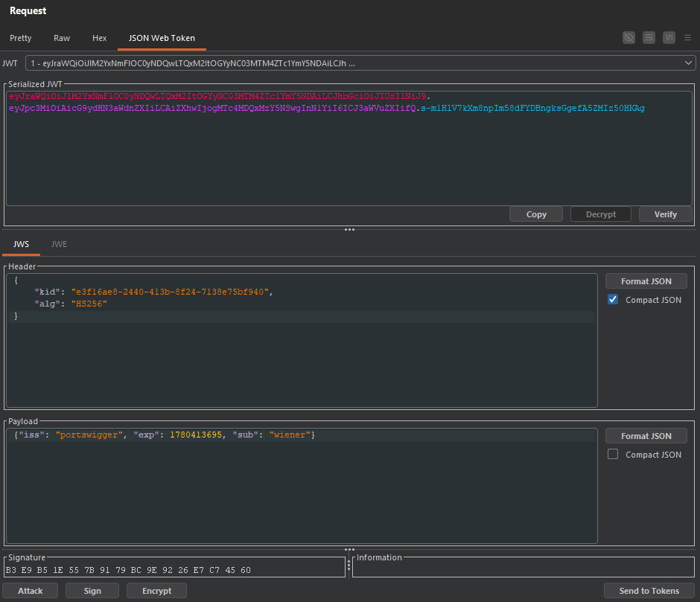This screenshot has height=602, width=700.
Task: Click the Information text box
Action: tap(524, 570)
